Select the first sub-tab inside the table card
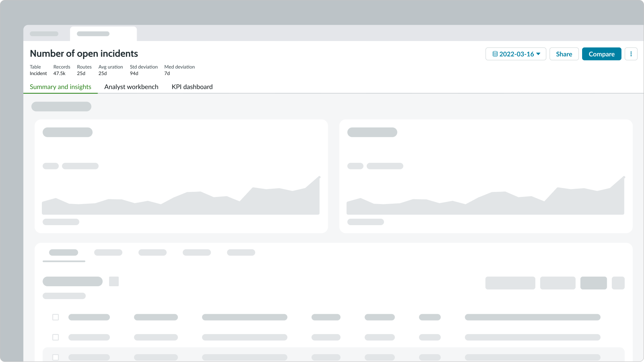The width and height of the screenshot is (644, 362). [x=64, y=252]
